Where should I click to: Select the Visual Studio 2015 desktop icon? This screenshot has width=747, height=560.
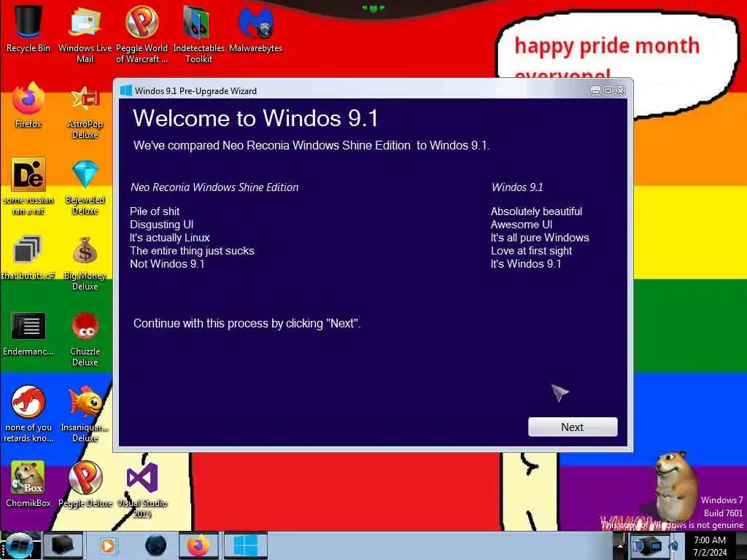pos(142,489)
